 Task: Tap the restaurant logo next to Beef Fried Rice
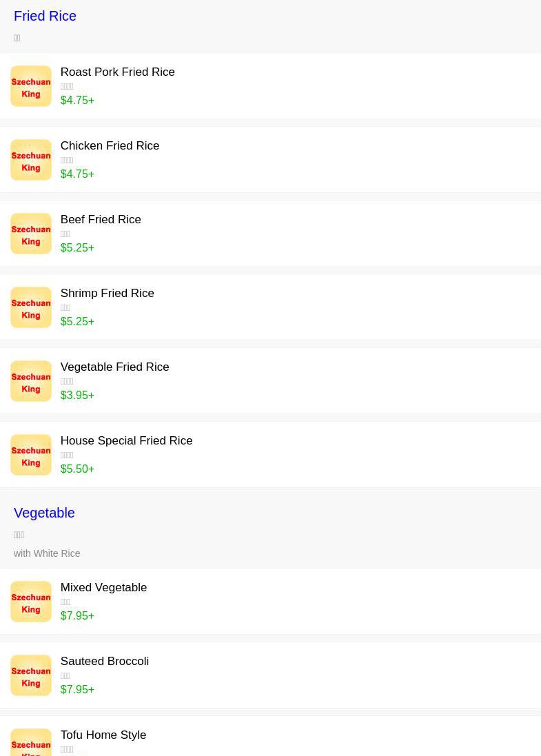(x=31, y=234)
